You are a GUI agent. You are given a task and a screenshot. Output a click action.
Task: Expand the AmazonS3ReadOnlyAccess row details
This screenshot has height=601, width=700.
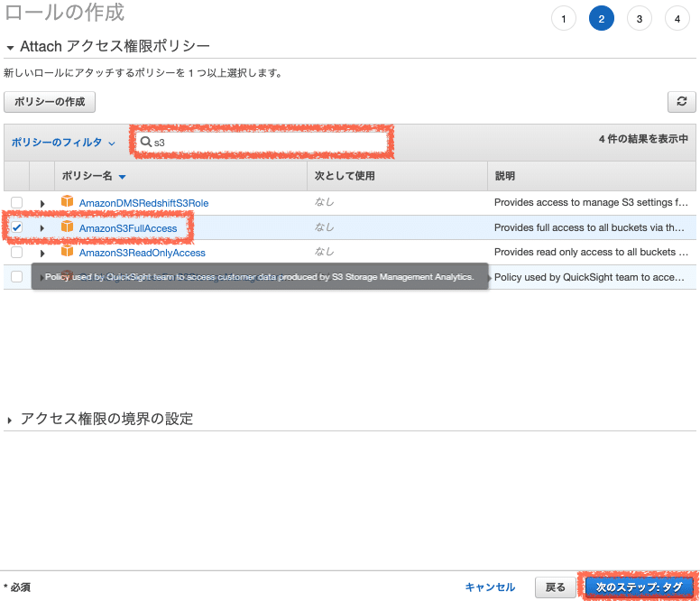[42, 254]
